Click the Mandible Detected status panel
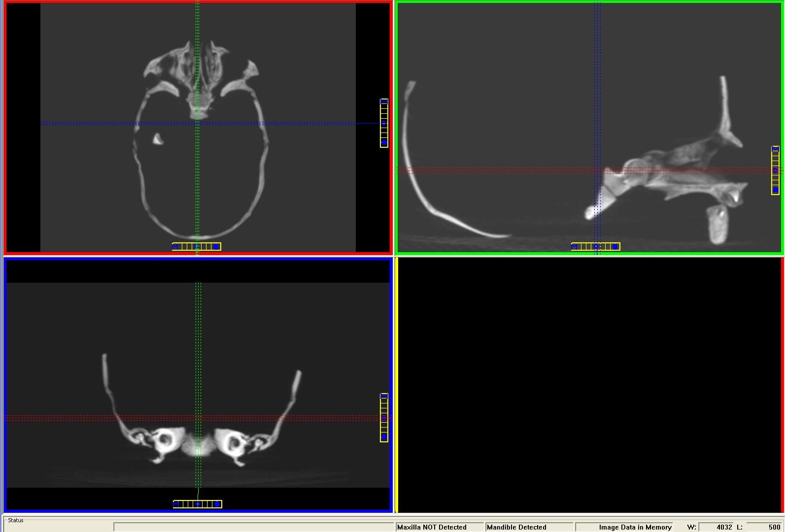 tap(529, 527)
